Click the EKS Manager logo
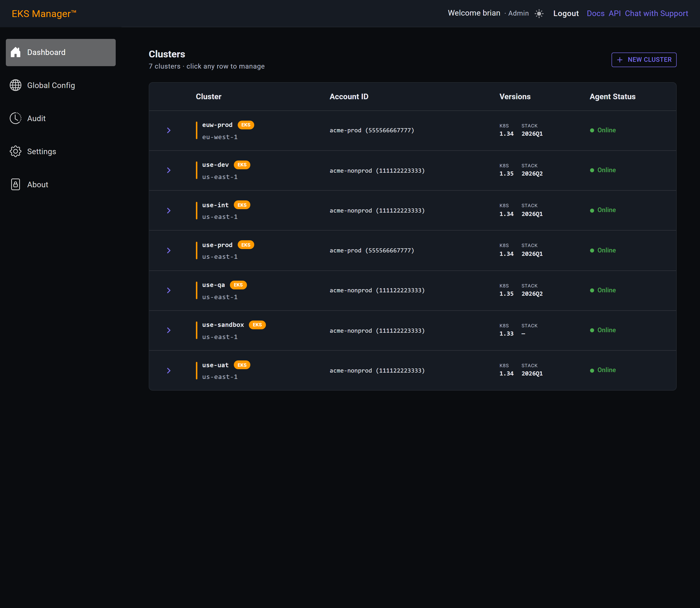Viewport: 700px width, 608px height. click(x=44, y=14)
